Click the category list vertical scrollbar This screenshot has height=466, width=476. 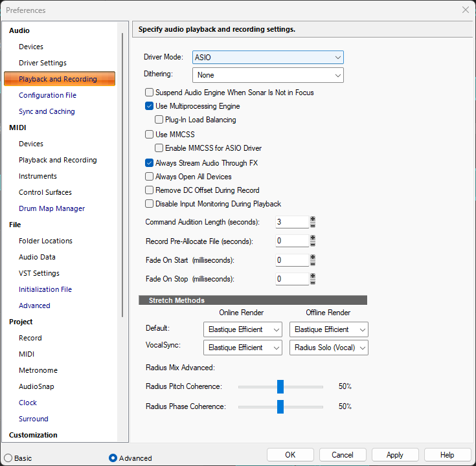[122, 175]
